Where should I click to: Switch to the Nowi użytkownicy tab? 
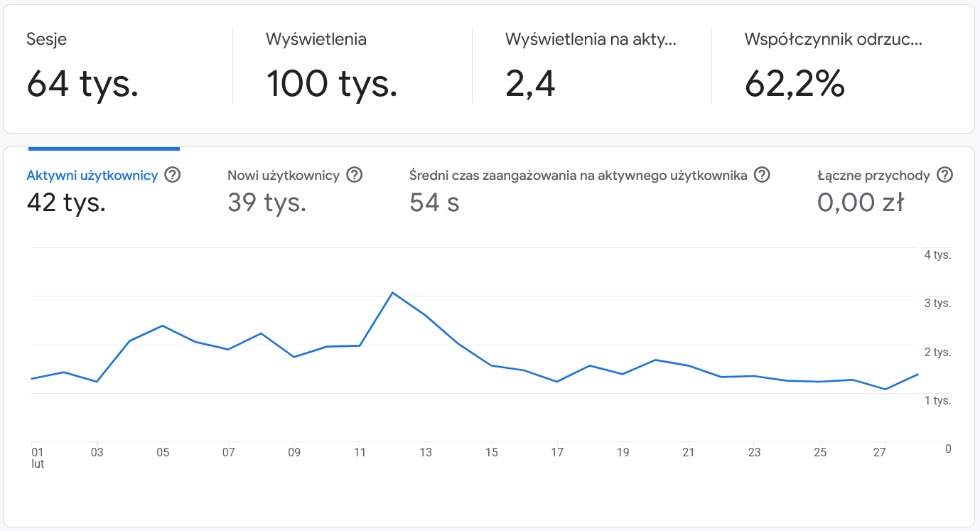point(284,176)
